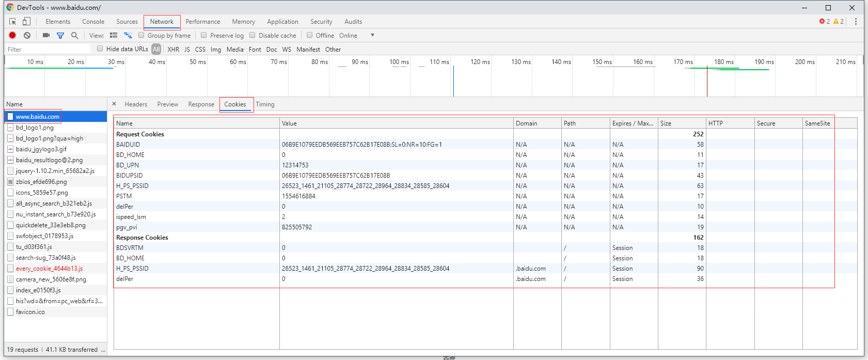Click the capture screenshots camera icon
The width and height of the screenshot is (868, 360).
(46, 35)
